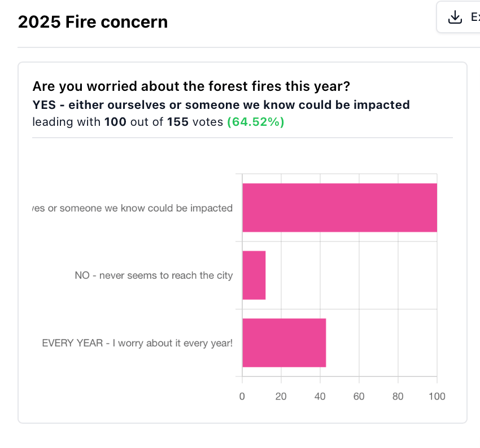Click the partially visible Export button

[459, 17]
